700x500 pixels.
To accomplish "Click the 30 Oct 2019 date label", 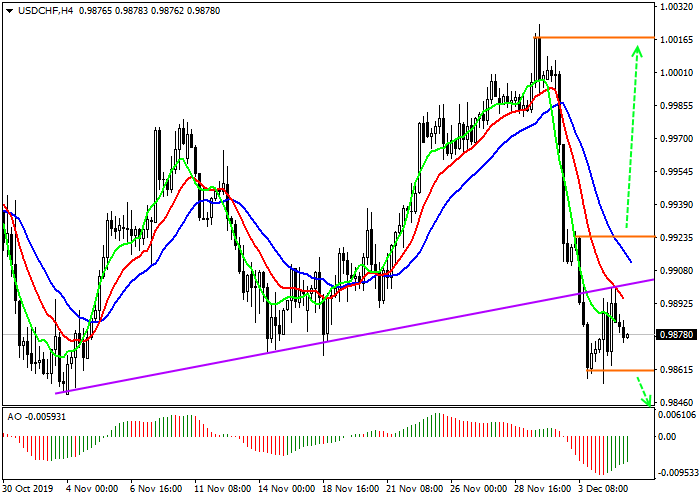I will coord(28,489).
